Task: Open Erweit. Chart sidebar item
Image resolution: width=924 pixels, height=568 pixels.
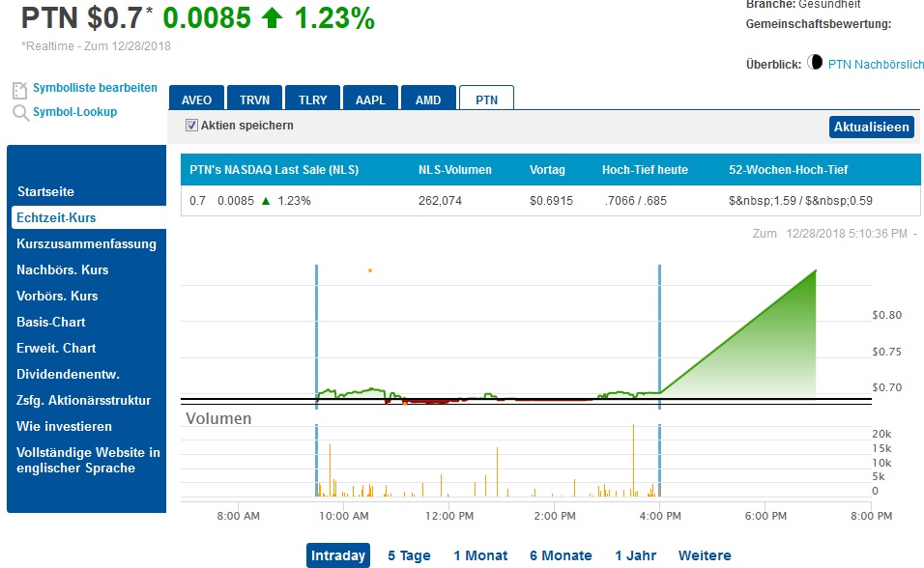Action: 57,348
